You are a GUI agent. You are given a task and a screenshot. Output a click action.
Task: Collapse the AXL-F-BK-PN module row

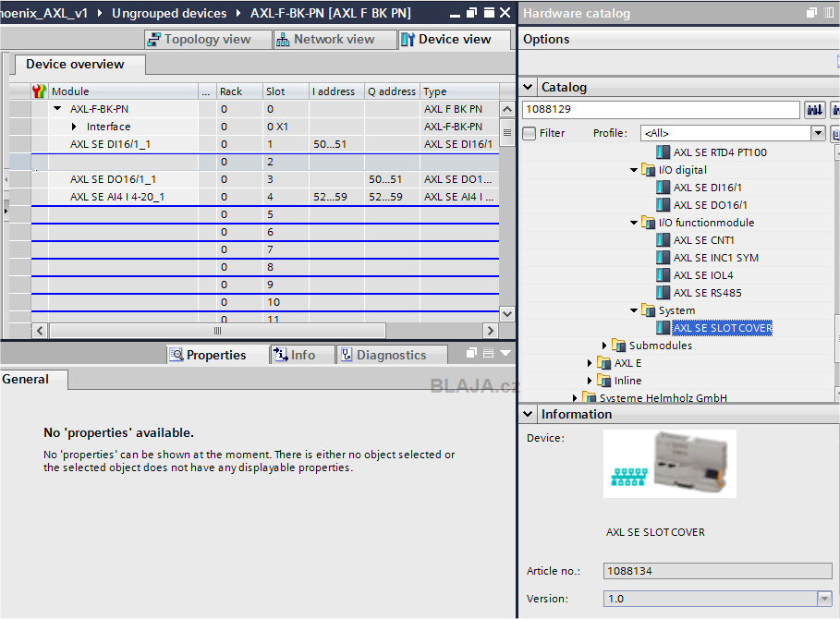click(57, 109)
